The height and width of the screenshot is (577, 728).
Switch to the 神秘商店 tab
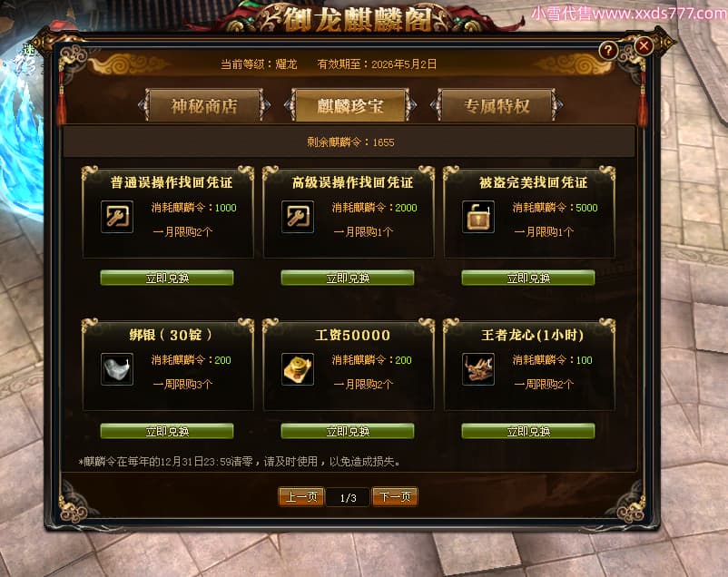point(204,106)
